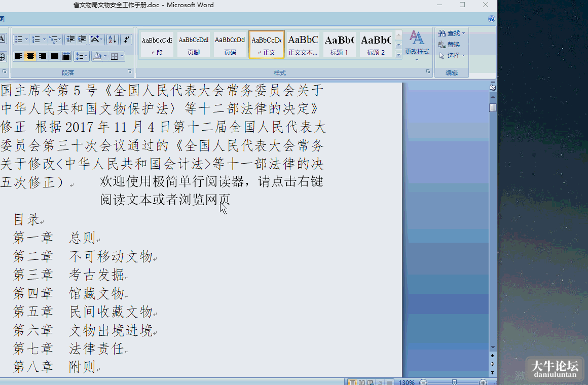588x385 pixels.
Task: Apply the 页码 style
Action: tap(230, 45)
